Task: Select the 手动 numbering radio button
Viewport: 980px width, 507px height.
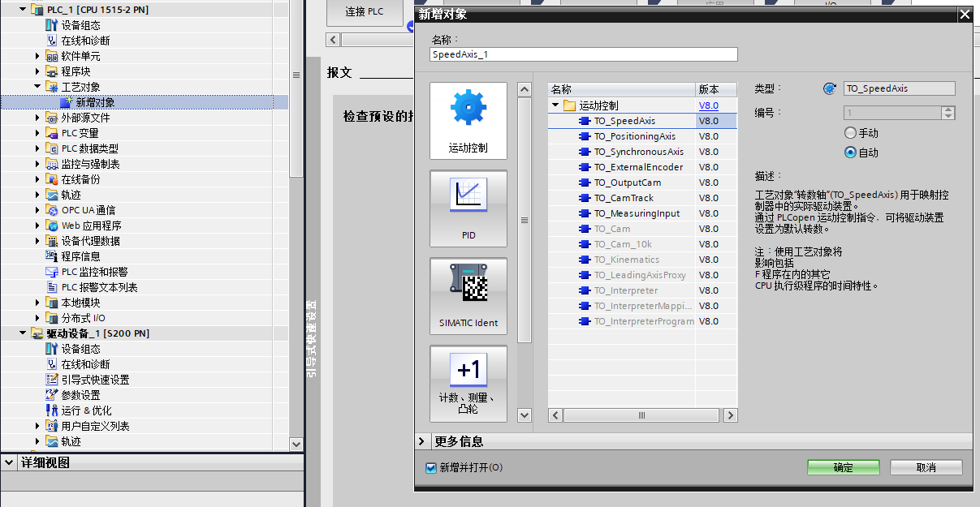Action: coord(850,133)
